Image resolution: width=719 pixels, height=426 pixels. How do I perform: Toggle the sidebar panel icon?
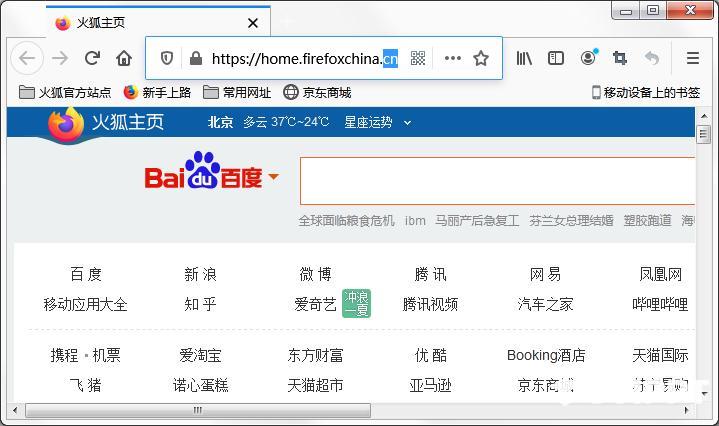556,58
